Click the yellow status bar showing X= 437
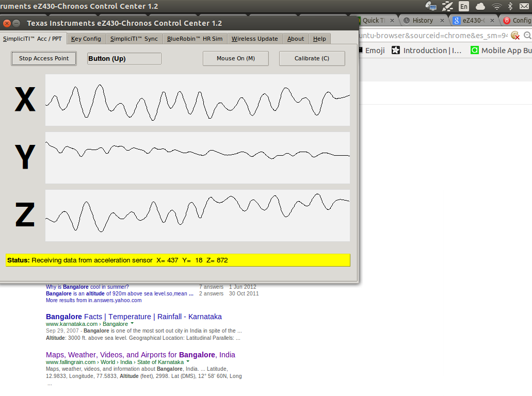Image resolution: width=532 pixels, height=396 pixels. (x=178, y=260)
